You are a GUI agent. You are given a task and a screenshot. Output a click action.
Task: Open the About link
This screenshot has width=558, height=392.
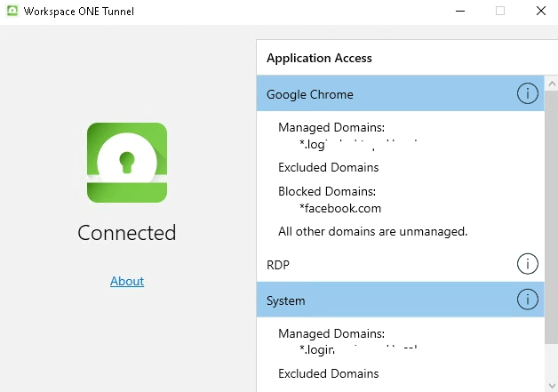[x=127, y=281]
